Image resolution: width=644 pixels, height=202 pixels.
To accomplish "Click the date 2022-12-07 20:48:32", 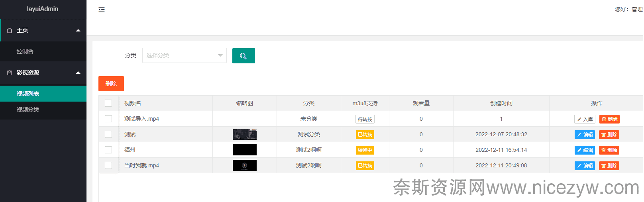I will tap(501, 134).
